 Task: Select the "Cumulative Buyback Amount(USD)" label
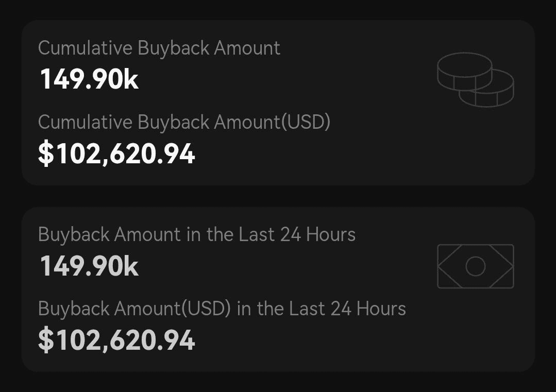[x=184, y=122]
